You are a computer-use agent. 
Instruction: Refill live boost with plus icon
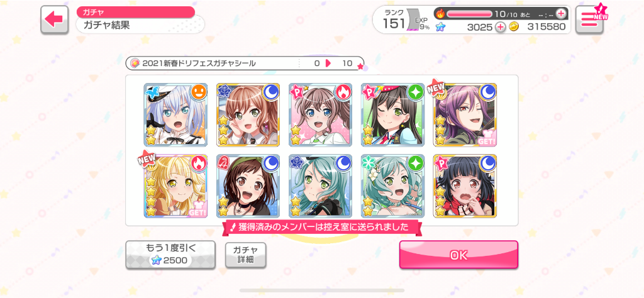[560, 14]
